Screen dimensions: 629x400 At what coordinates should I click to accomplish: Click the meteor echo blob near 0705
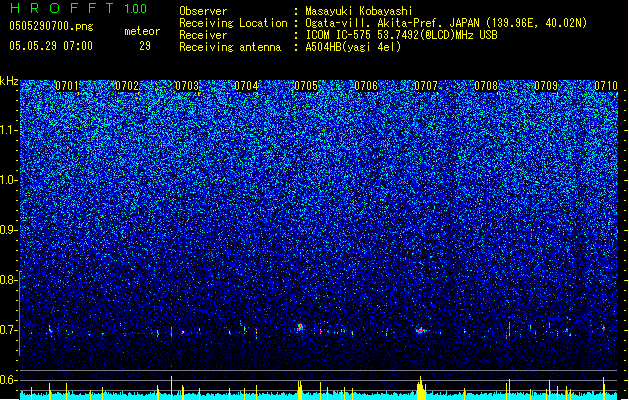(300, 327)
